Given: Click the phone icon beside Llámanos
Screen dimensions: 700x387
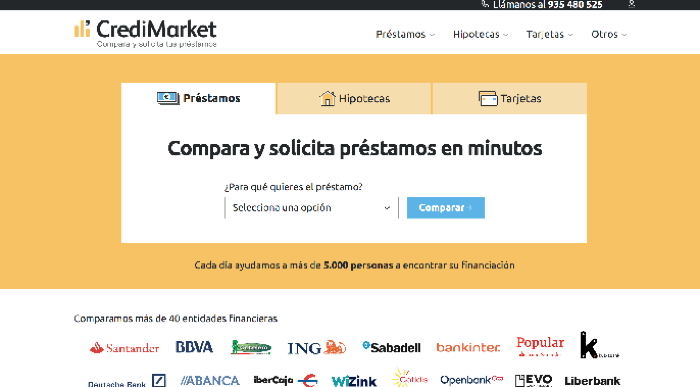Looking at the screenshot, I should click(485, 4).
